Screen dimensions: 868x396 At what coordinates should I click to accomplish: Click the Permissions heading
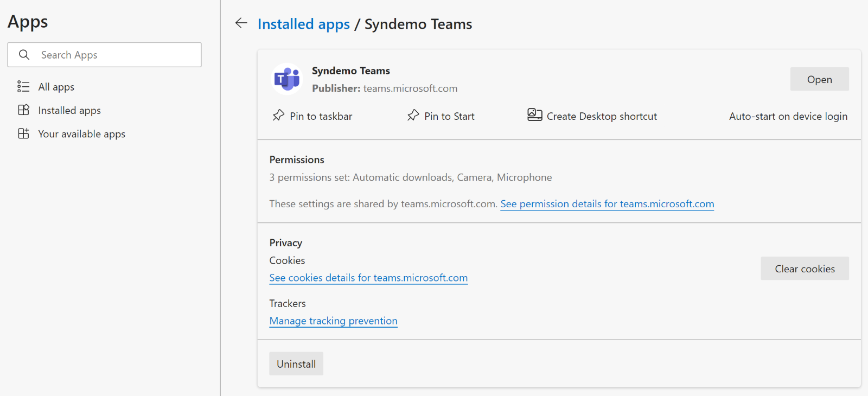coord(297,159)
